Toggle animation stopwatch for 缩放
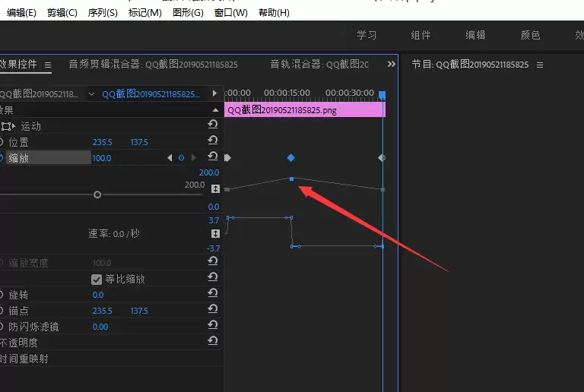The width and height of the screenshot is (584, 392). click(x=1, y=158)
